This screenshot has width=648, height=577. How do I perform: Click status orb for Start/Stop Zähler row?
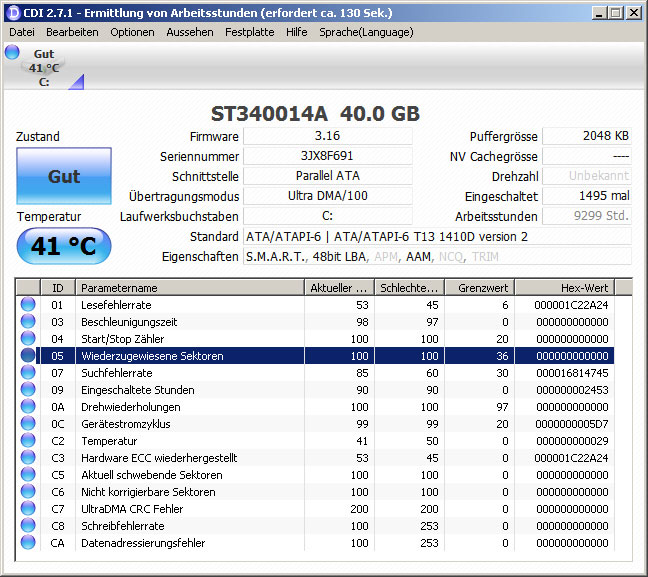(28, 339)
